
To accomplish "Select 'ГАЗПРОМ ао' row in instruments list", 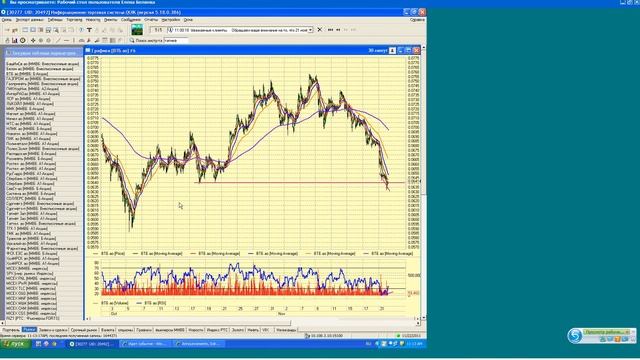I will [x=43, y=79].
